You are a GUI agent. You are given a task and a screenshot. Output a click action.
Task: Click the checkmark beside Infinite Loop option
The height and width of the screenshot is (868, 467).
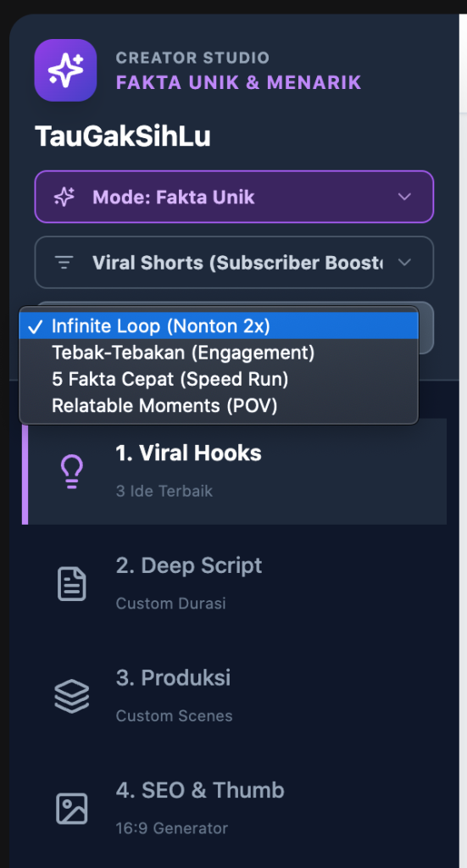(x=35, y=326)
